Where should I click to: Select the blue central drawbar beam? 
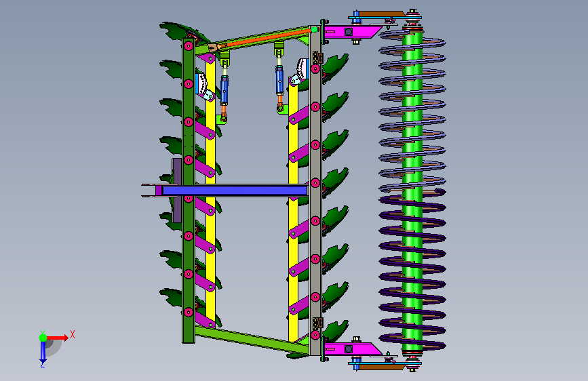[235, 190]
